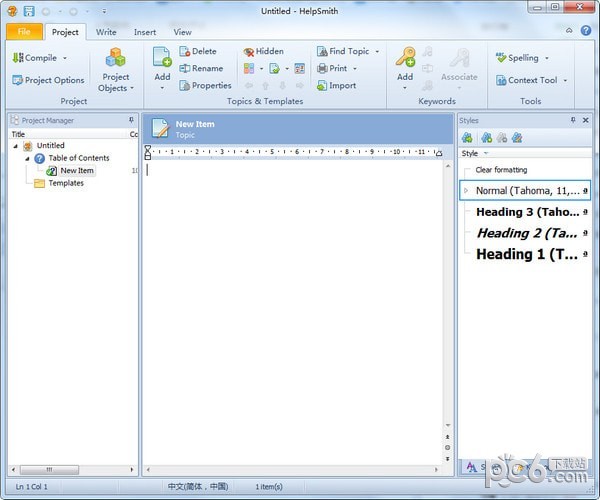Apply the Heading 1 style
Screen dimensions: 600x500
pyautogui.click(x=527, y=254)
